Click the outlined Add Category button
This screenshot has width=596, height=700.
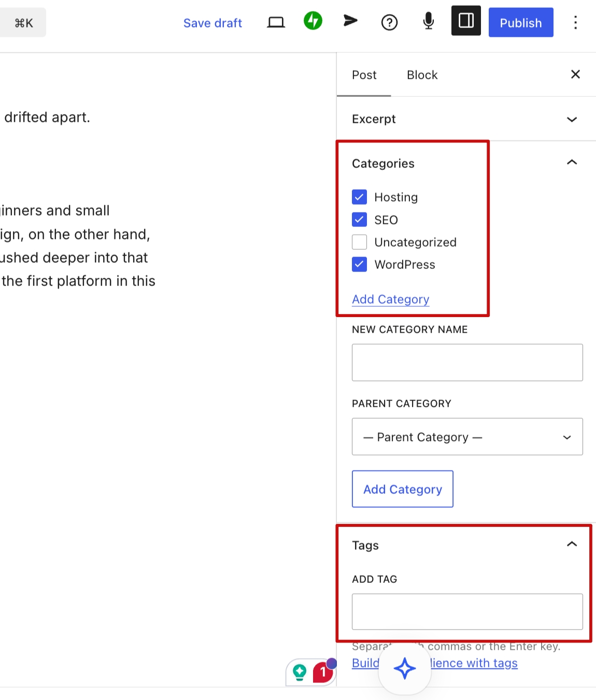[x=402, y=489]
